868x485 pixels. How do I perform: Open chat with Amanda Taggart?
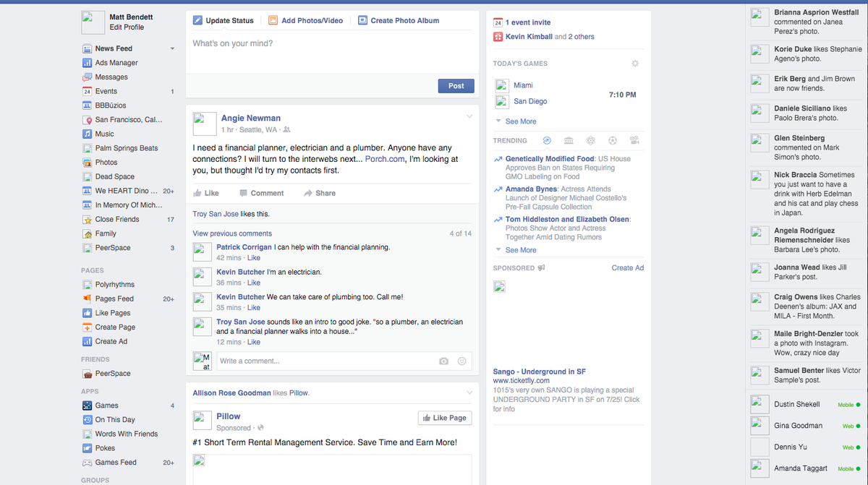(807, 468)
